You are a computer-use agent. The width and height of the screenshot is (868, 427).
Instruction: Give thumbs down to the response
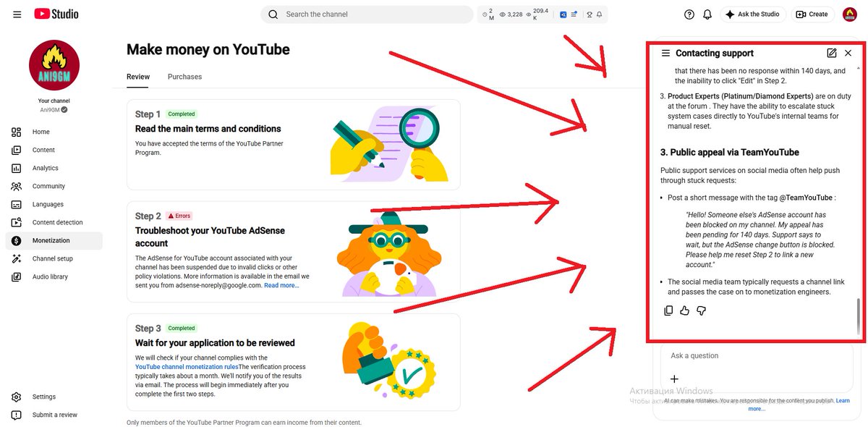701,310
